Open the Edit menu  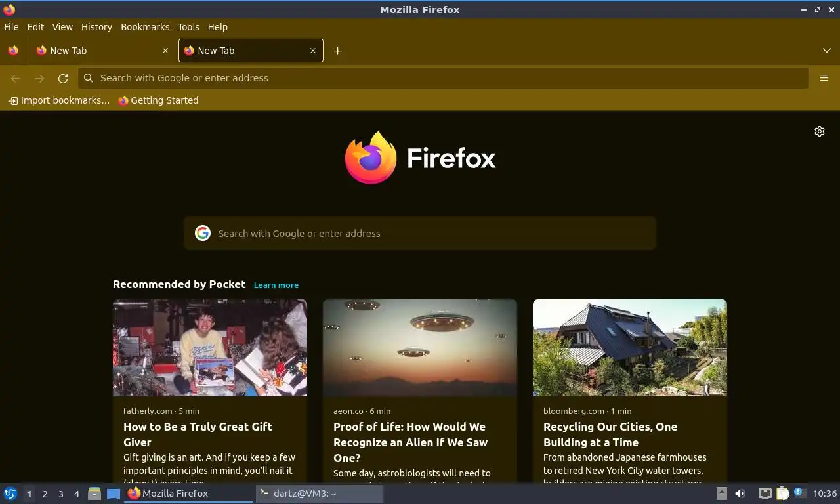coord(35,27)
